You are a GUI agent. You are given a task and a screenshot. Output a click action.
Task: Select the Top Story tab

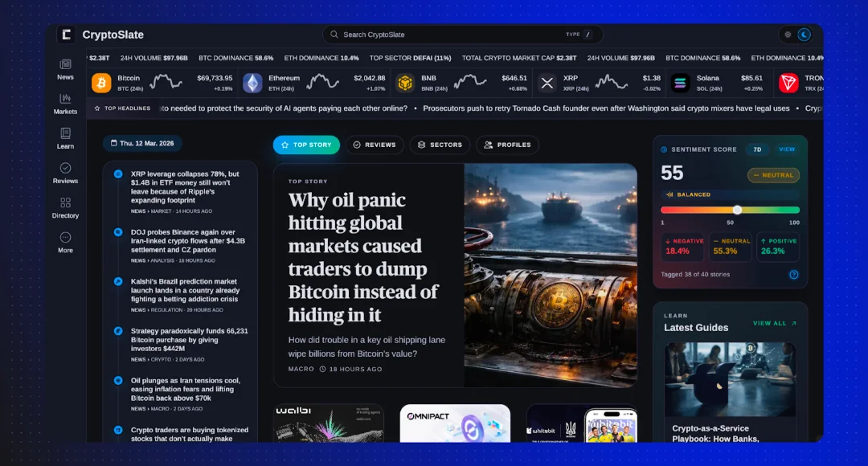pyautogui.click(x=306, y=145)
